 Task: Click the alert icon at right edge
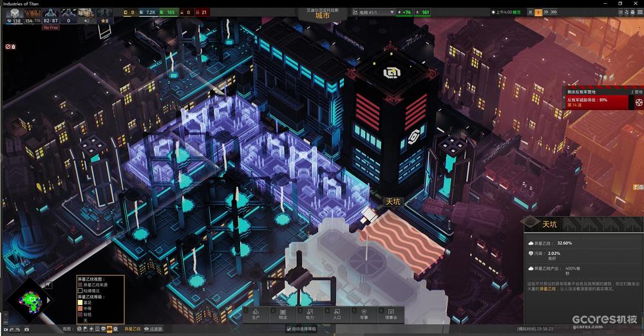[636, 187]
